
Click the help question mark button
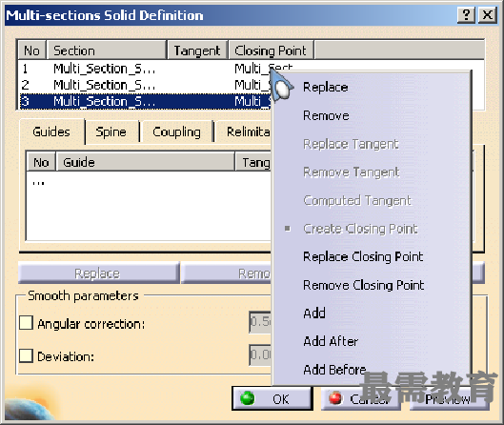[x=466, y=15]
